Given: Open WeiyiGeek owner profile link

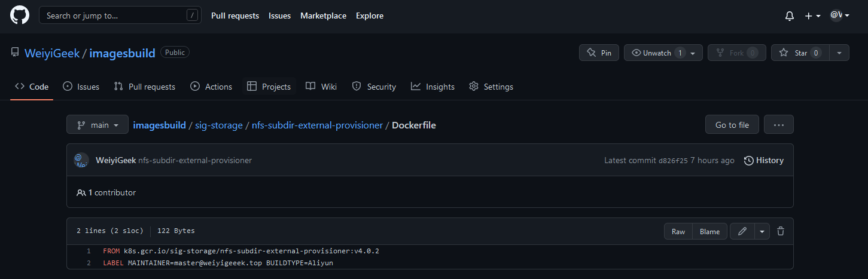Looking at the screenshot, I should 52,53.
